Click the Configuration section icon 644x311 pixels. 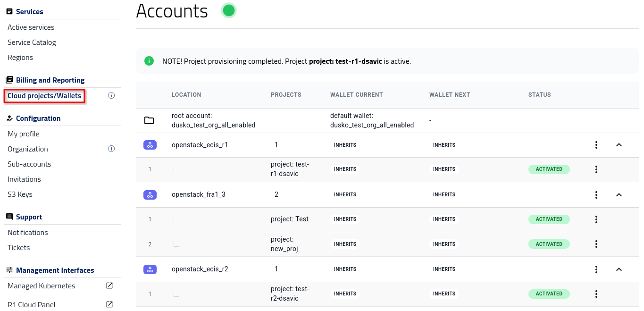[9, 118]
